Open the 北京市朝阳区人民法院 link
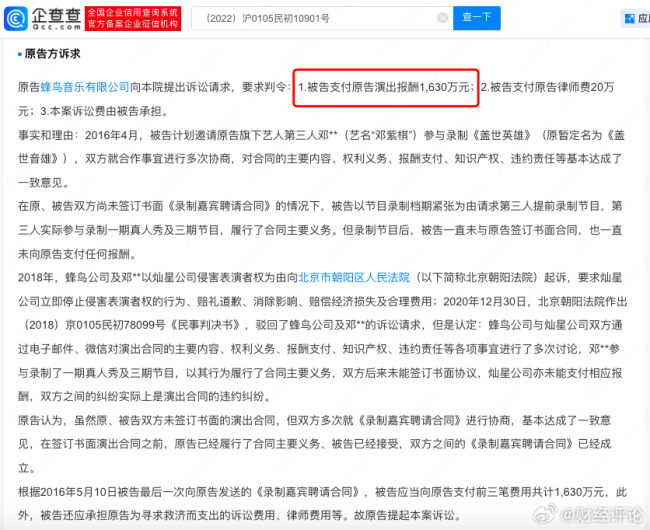 [354, 277]
